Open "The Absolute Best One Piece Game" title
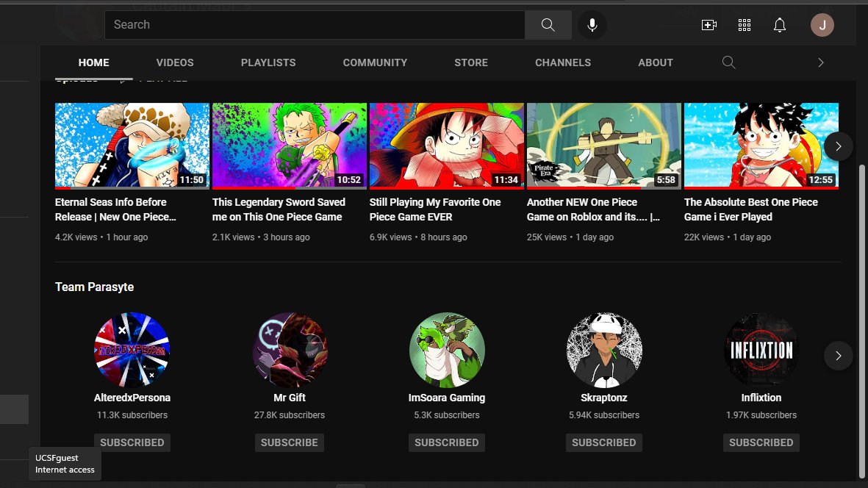 751,209
